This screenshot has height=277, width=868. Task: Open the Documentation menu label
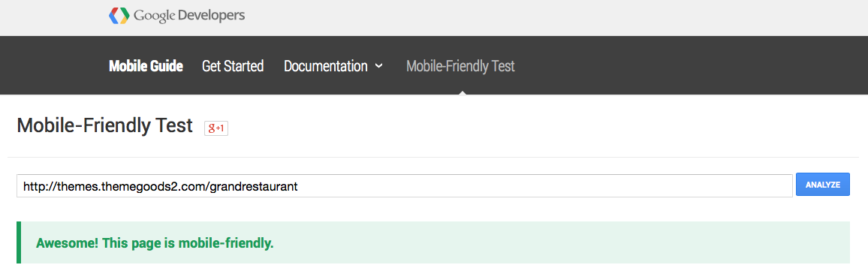coord(326,66)
